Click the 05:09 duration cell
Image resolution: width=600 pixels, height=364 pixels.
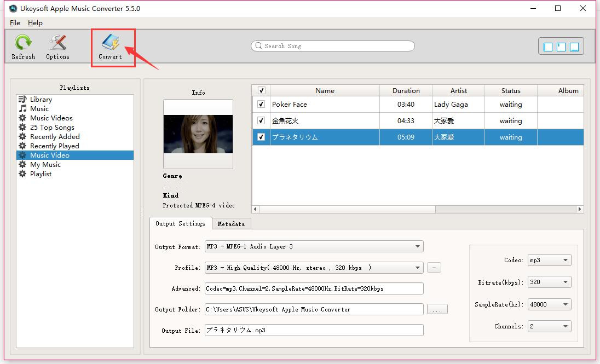(x=406, y=137)
